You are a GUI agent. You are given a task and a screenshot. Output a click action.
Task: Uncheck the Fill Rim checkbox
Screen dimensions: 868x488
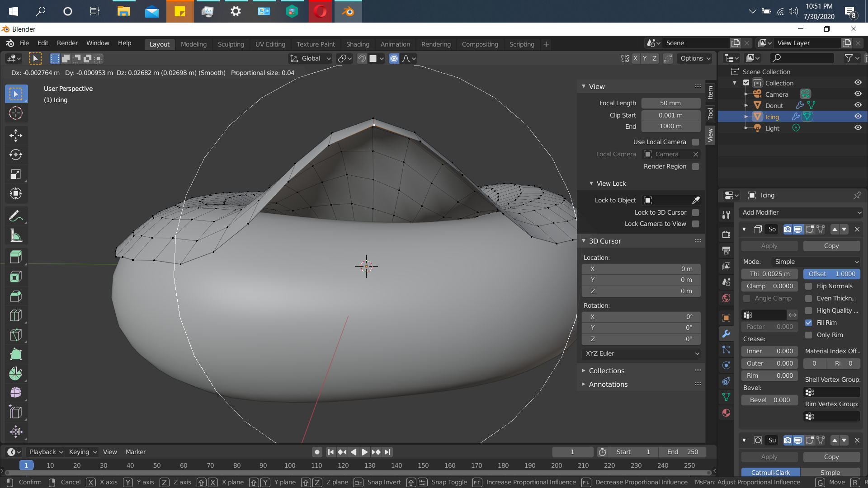click(809, 323)
